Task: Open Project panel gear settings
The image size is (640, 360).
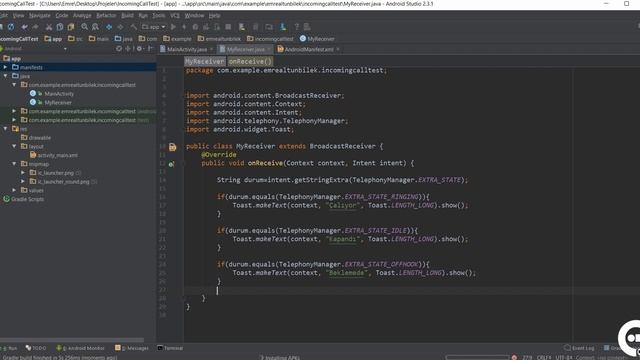Action: pyautogui.click(x=139, y=49)
